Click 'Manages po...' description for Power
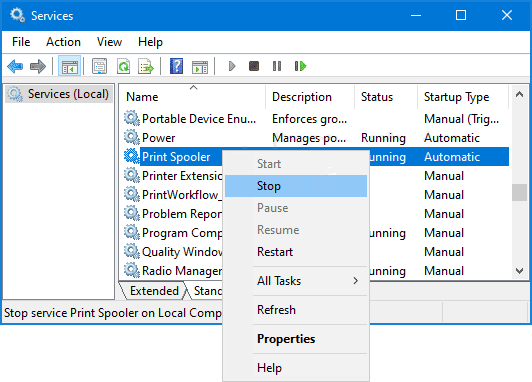 [x=309, y=138]
